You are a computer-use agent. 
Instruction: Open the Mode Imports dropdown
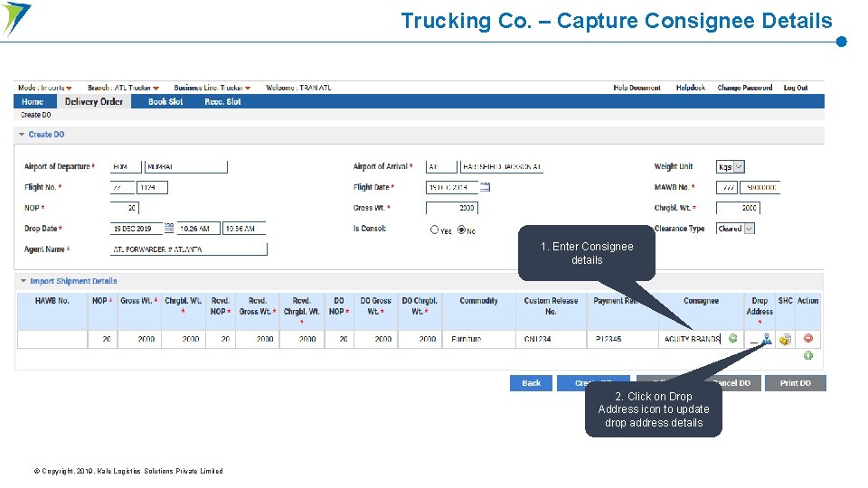(45, 89)
